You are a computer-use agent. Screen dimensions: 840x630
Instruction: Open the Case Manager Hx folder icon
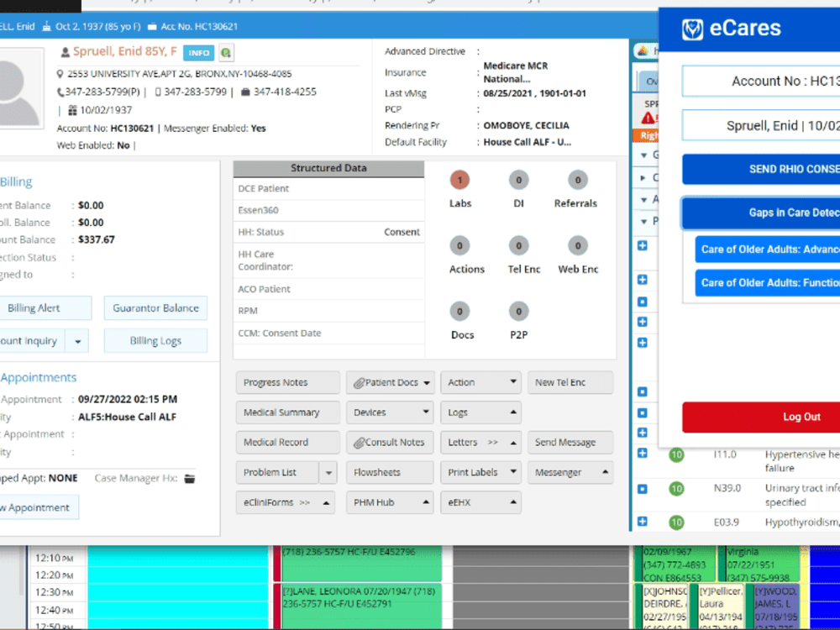[190, 479]
